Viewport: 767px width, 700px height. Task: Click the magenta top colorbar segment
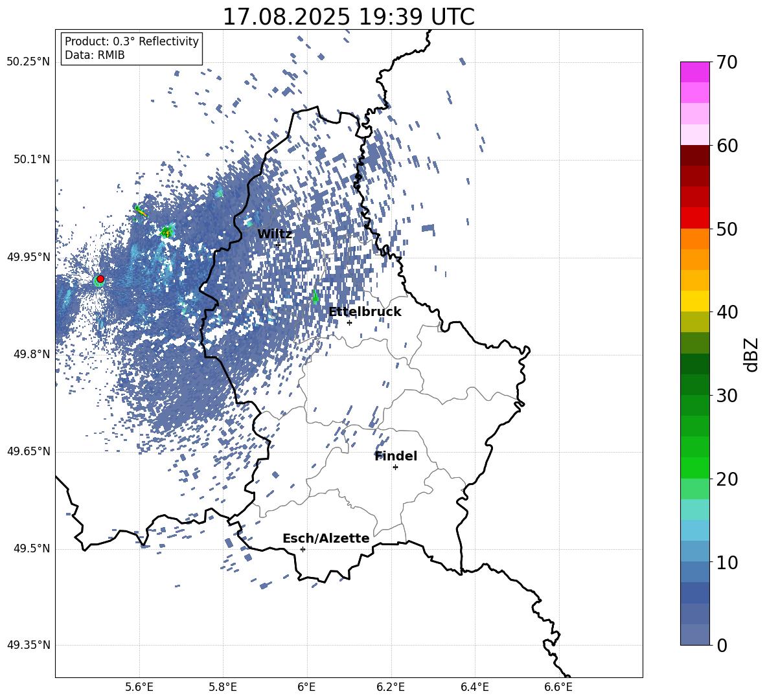pos(694,72)
